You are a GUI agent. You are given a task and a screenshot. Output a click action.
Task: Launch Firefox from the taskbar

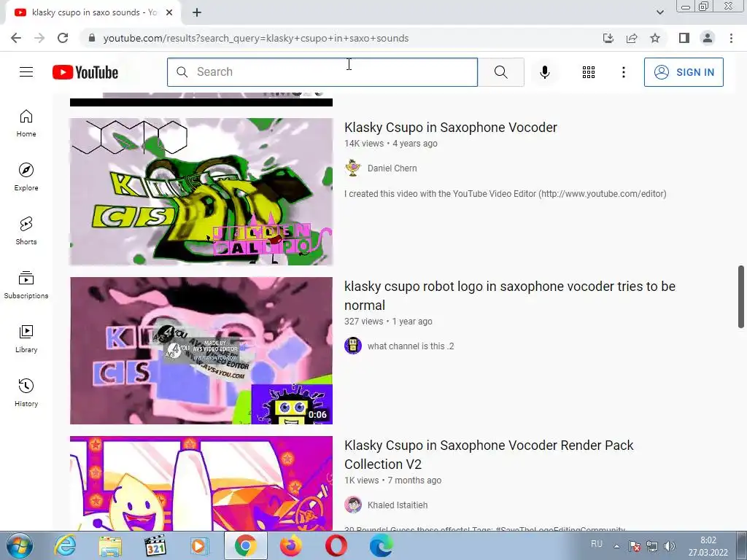[x=290, y=545]
